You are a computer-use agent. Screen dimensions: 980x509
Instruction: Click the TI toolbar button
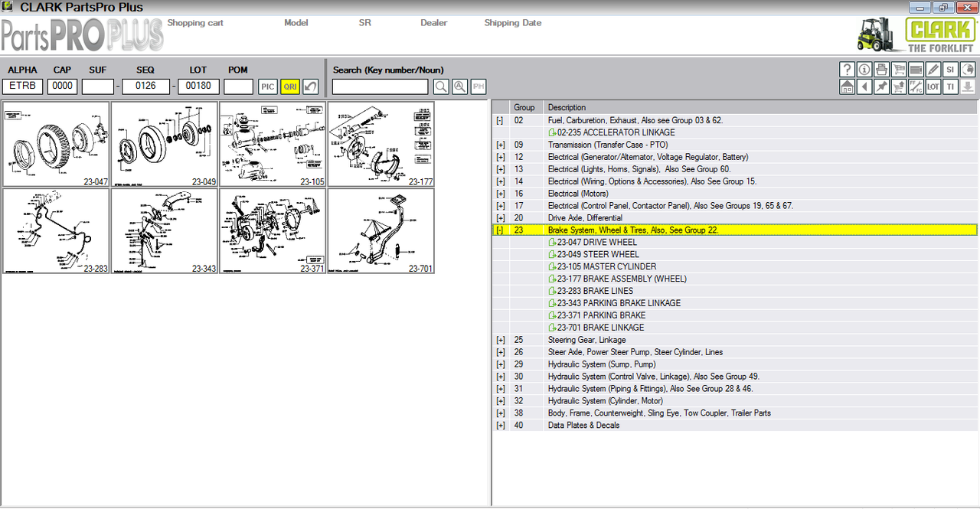point(950,86)
